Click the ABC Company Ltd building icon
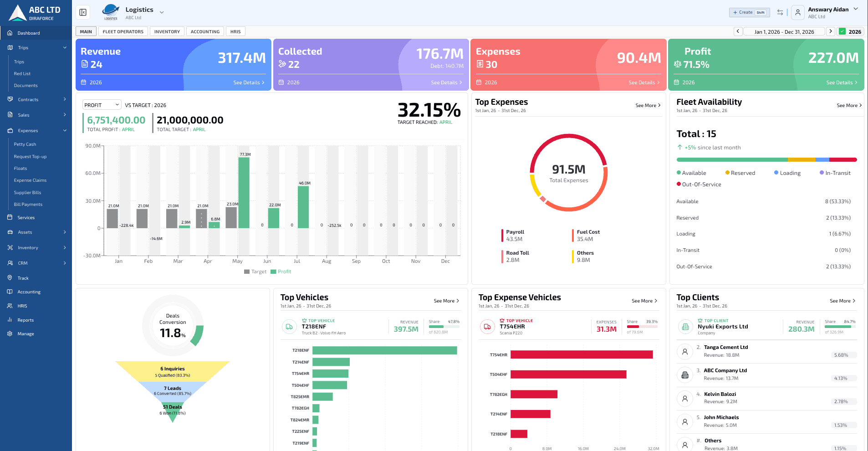 684,375
